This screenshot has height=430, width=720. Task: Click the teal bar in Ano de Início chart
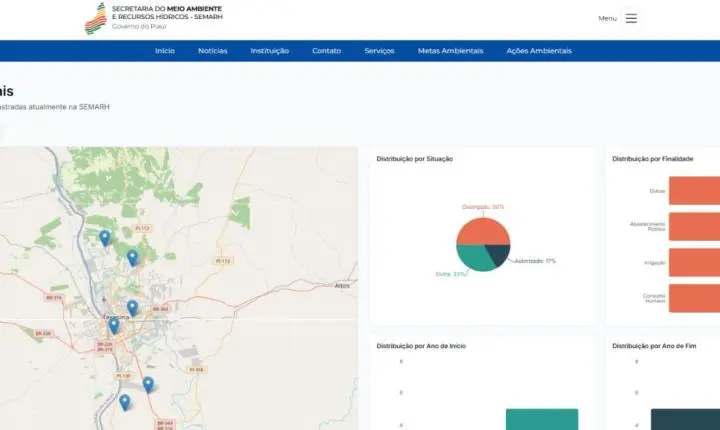542,419
